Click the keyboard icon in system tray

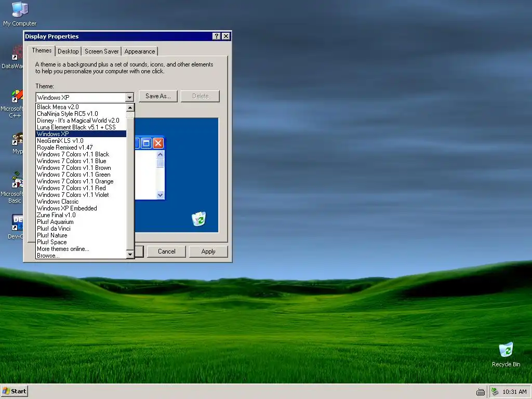click(x=481, y=392)
